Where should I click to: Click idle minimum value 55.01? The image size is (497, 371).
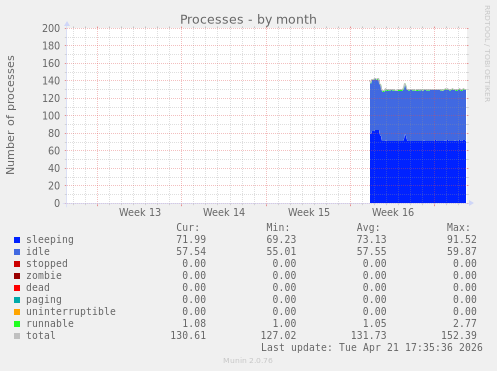point(281,251)
